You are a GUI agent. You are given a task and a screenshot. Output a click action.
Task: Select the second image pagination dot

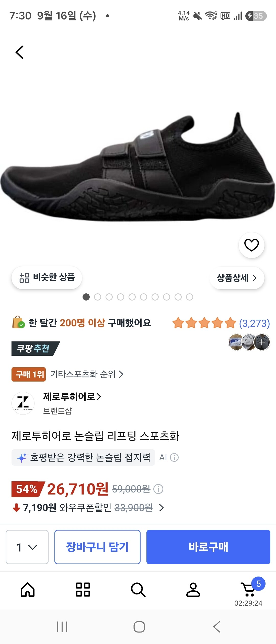coord(98,297)
